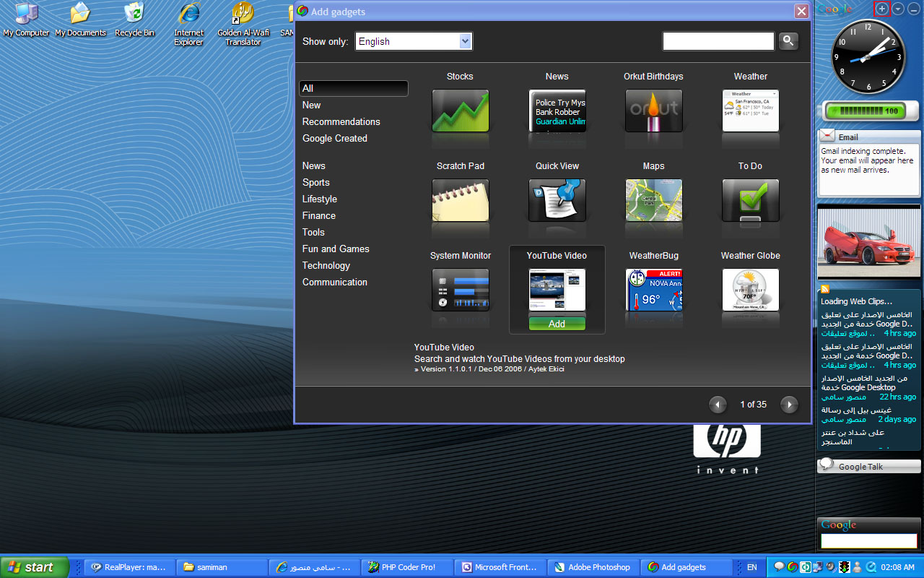Click the Web Clips RSS feed icon
The width and height of the screenshot is (924, 578).
[825, 288]
